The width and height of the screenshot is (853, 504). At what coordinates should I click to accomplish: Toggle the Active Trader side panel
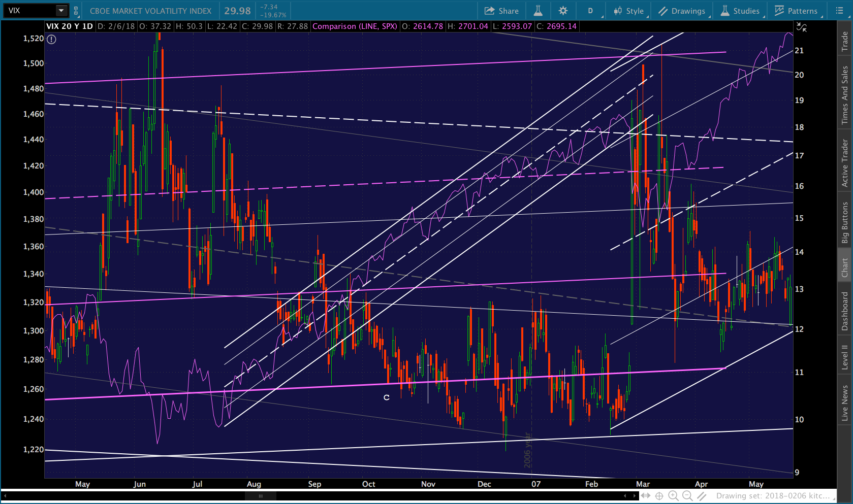coord(844,163)
